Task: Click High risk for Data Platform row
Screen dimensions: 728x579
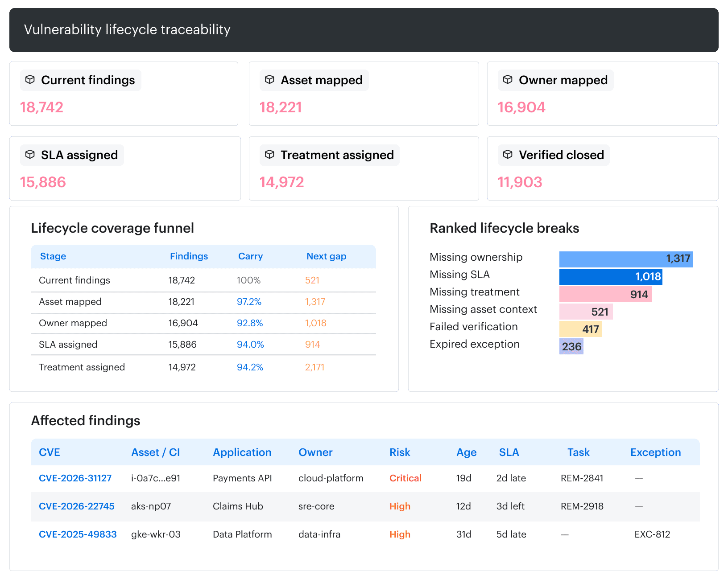Action: tap(400, 534)
